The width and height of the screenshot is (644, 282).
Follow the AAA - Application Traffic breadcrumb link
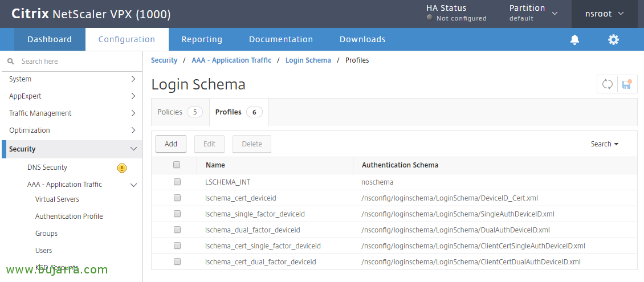(x=231, y=60)
